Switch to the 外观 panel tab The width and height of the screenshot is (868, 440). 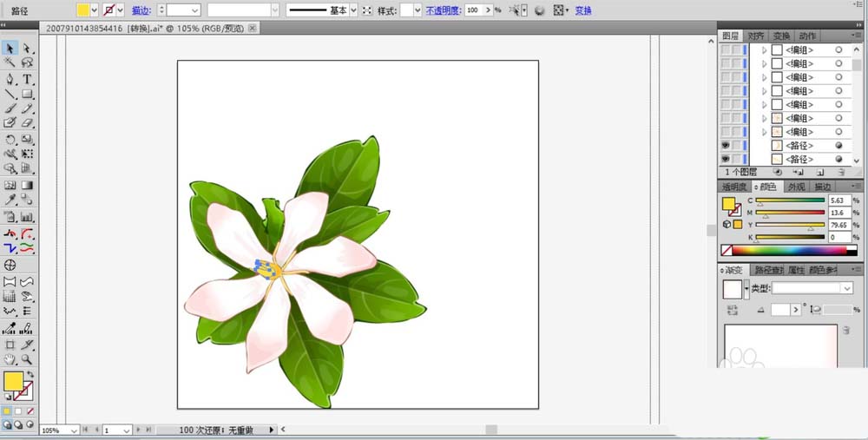[797, 187]
